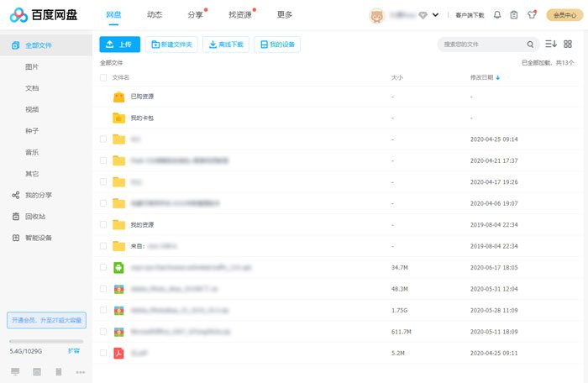Open the 找资源 tab
The image size is (588, 383).
pos(240,14)
